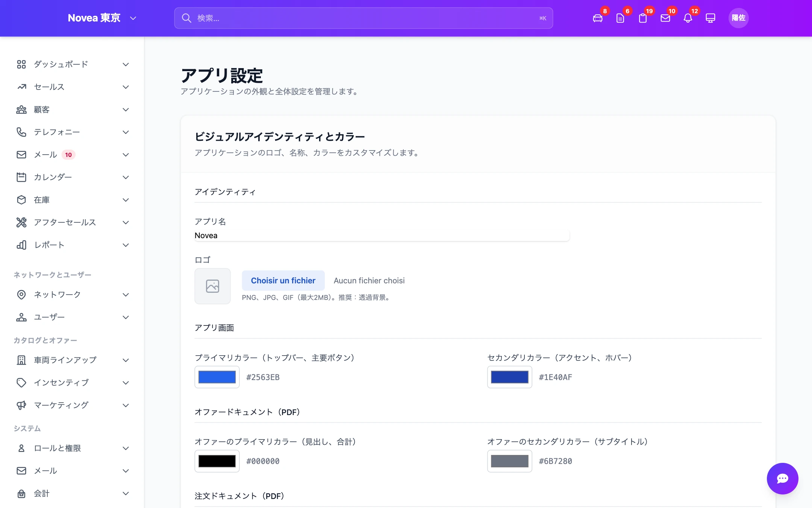Open the アフターセールス menu item

coord(72,222)
